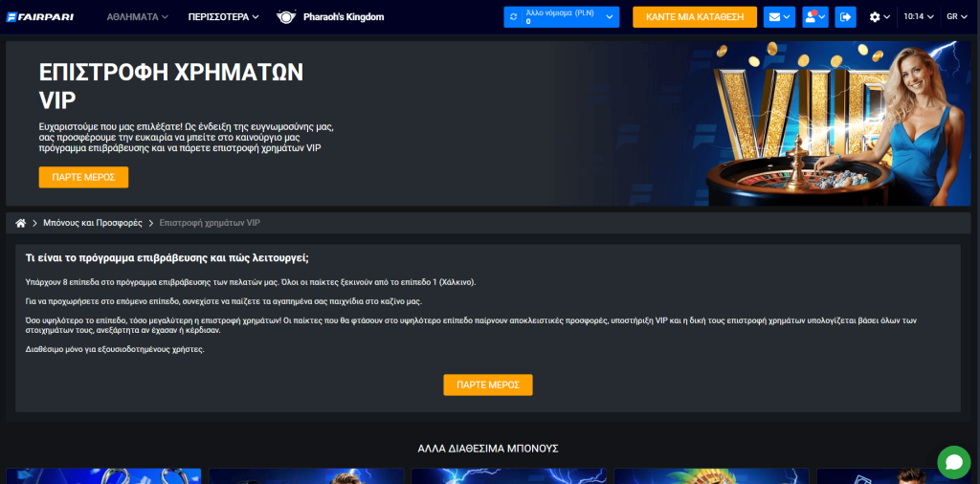Screen dimensions: 980x484
Task: Click the logout arrow icon
Action: 845,17
